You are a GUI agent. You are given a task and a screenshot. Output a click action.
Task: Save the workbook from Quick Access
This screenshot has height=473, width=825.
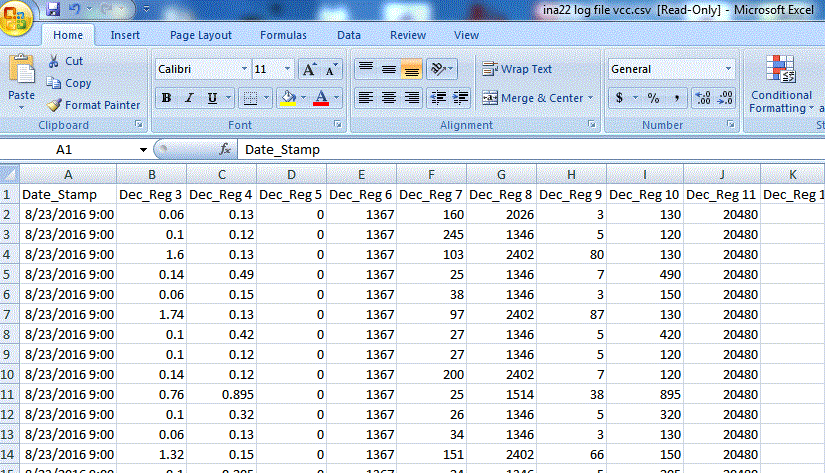pos(53,9)
